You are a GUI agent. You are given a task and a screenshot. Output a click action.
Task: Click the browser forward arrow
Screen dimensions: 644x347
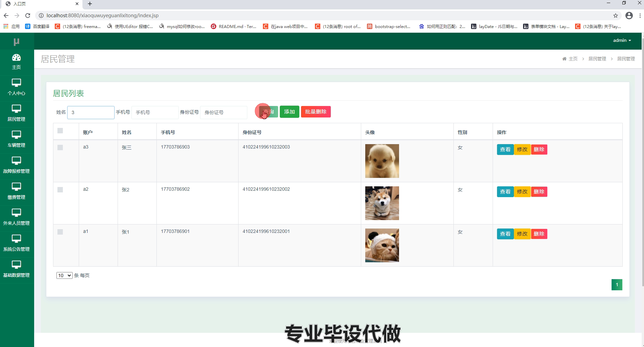(x=17, y=16)
